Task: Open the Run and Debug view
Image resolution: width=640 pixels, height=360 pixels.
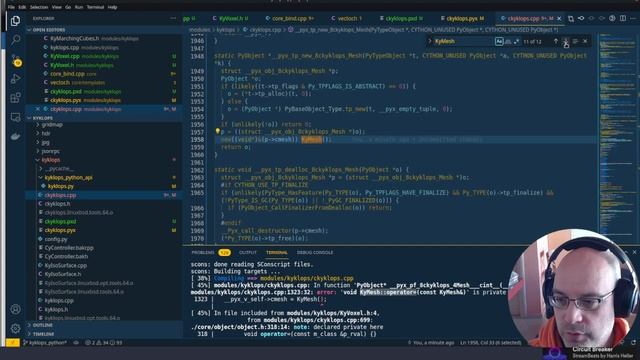Action: pos(16,79)
